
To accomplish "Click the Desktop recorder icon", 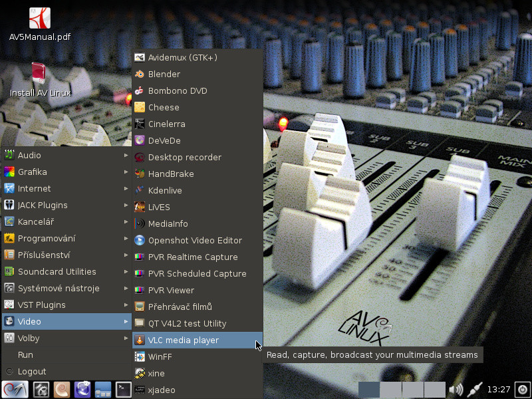I will pos(140,157).
